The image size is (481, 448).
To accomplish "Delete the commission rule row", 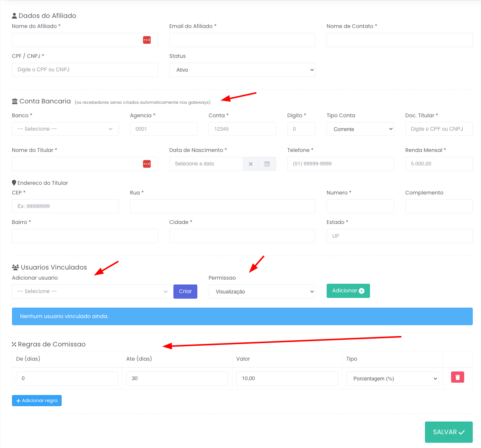I will click(457, 377).
